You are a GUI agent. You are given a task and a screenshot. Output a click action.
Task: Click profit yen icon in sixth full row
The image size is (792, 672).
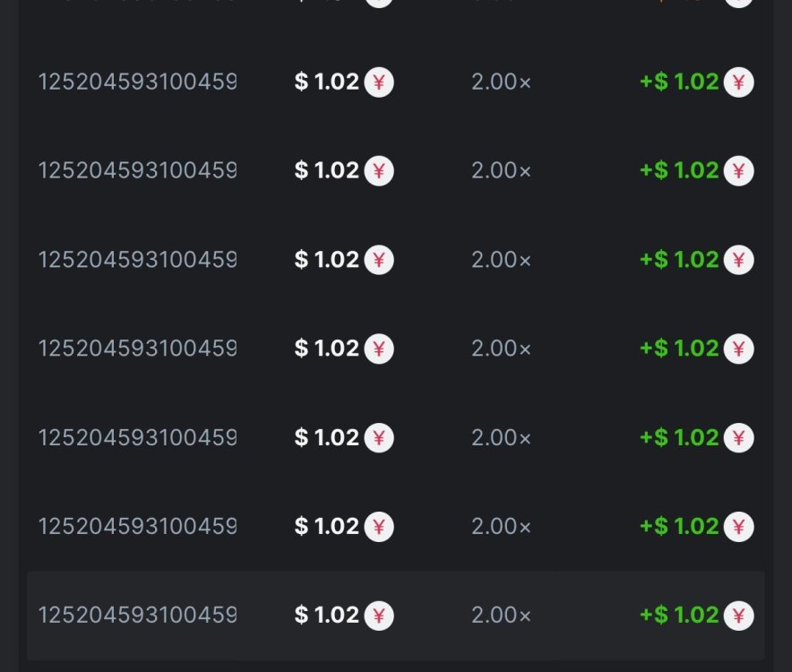pyautogui.click(x=739, y=526)
